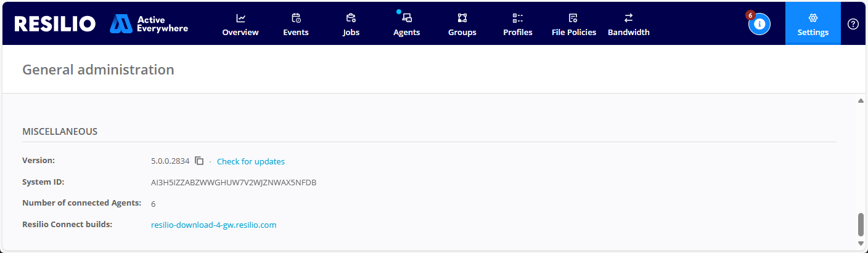This screenshot has width=868, height=253.
Task: Open the Overview dashboard icon
Action: click(240, 18)
